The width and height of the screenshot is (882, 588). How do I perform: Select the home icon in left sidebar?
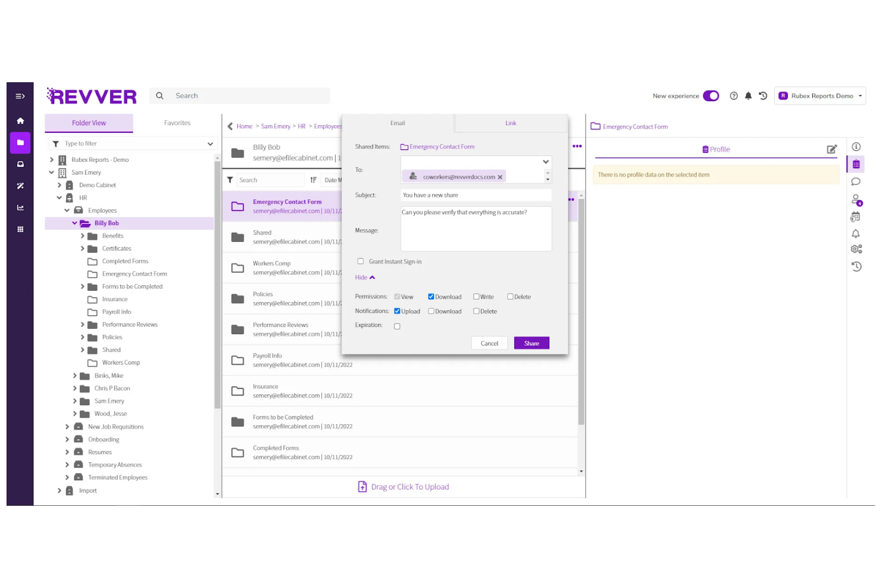(20, 120)
